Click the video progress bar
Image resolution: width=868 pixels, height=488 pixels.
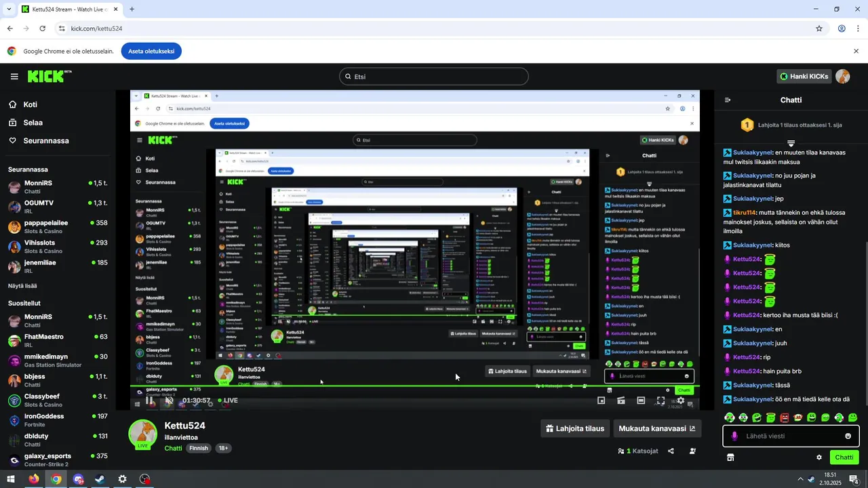click(415, 386)
